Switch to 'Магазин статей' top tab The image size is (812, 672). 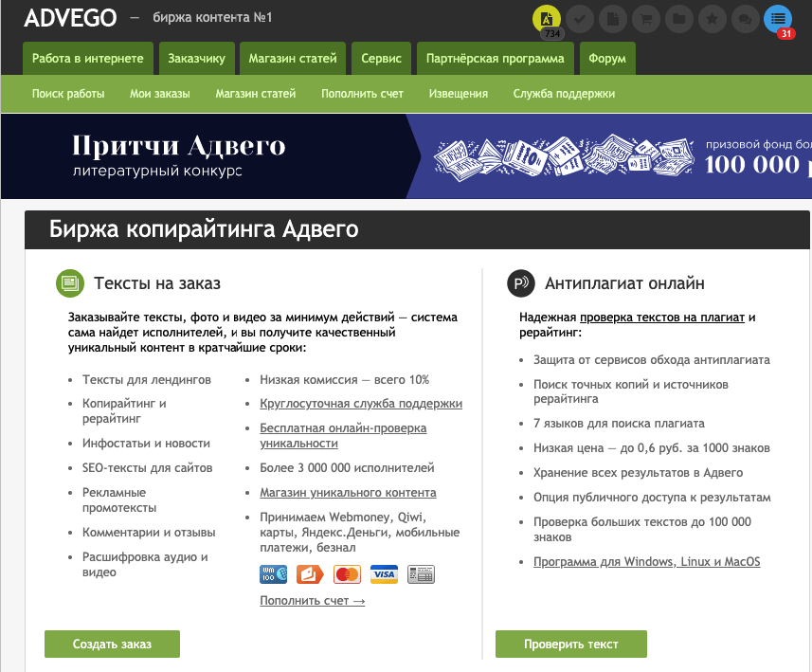click(x=293, y=59)
